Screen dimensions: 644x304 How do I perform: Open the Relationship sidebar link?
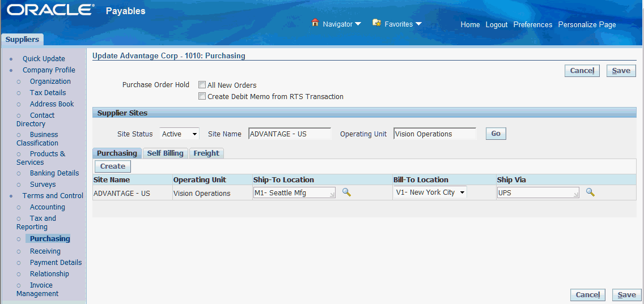pyautogui.click(x=49, y=273)
